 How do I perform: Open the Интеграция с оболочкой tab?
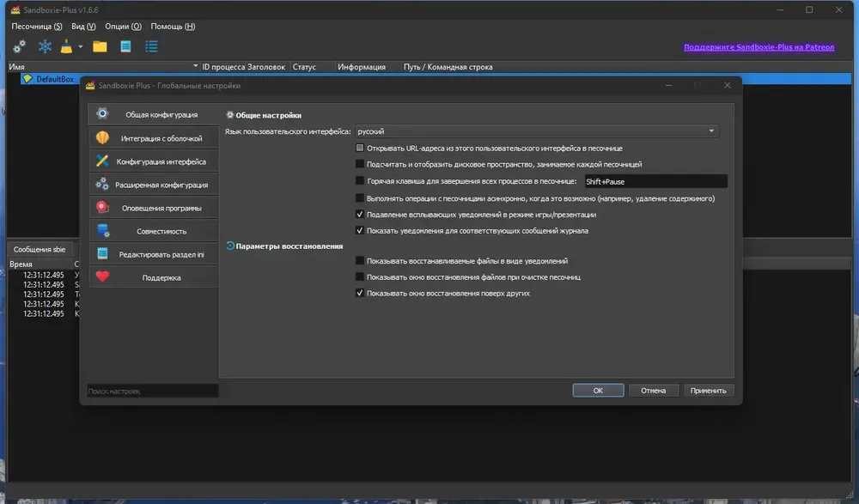154,138
